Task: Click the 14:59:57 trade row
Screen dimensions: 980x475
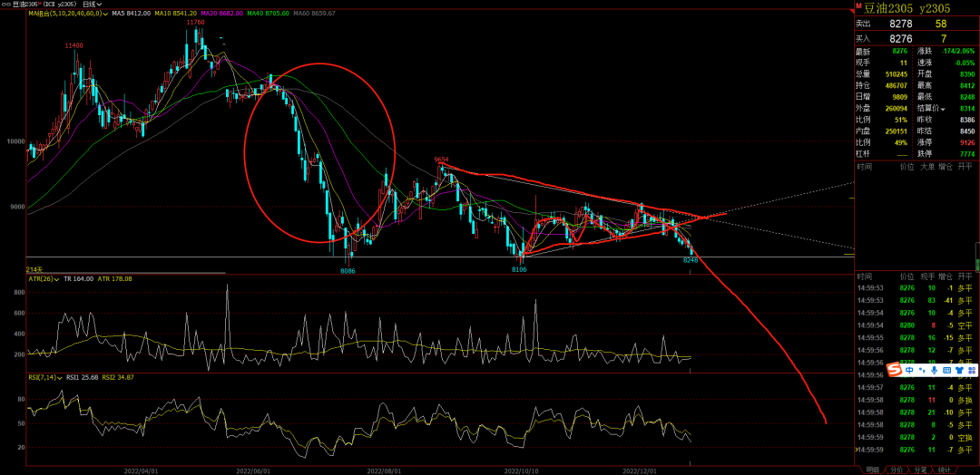Action: pyautogui.click(x=915, y=388)
